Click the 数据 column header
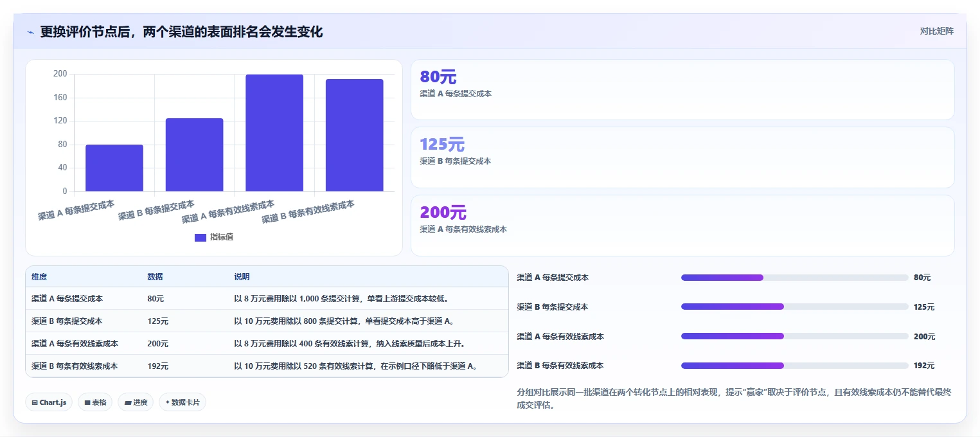980x437 pixels. click(155, 277)
